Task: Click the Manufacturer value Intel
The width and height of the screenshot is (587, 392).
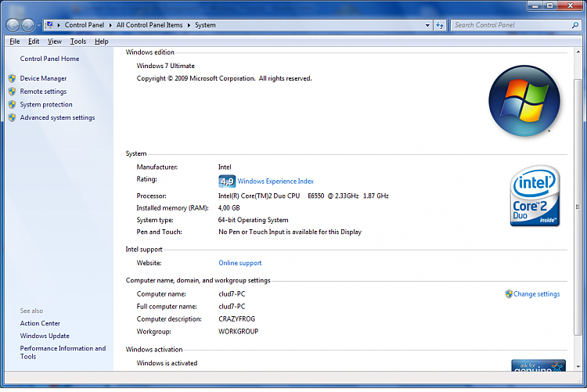Action: click(225, 167)
